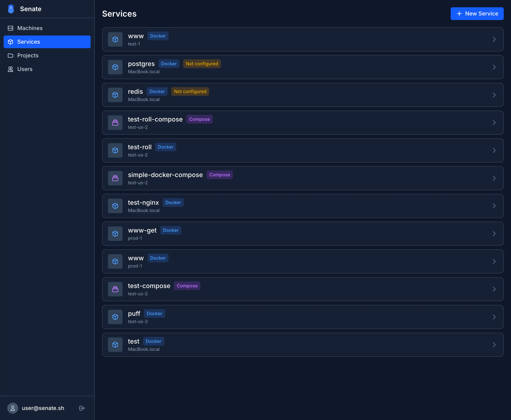Open the Users sidebar section
The width and height of the screenshot is (511, 420).
[x=47, y=69]
